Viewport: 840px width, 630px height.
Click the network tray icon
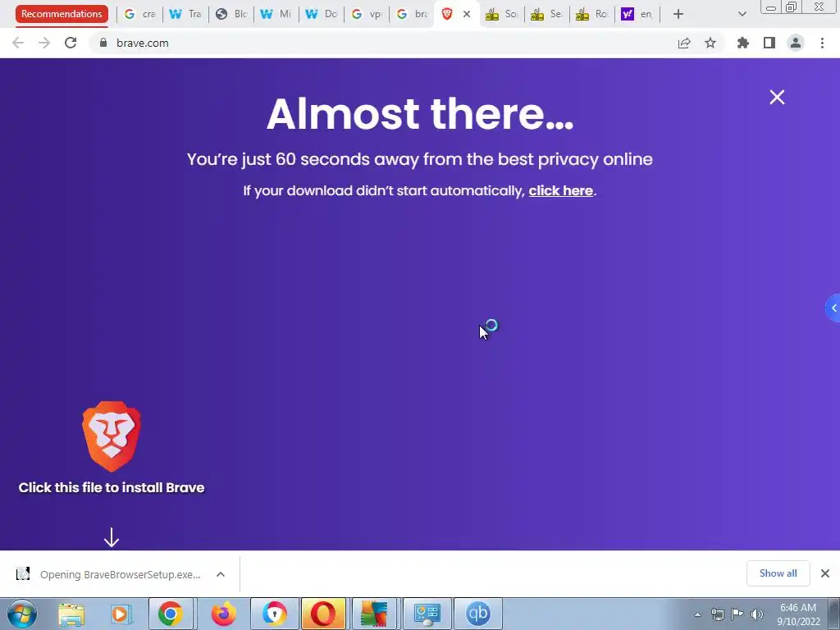point(717,614)
